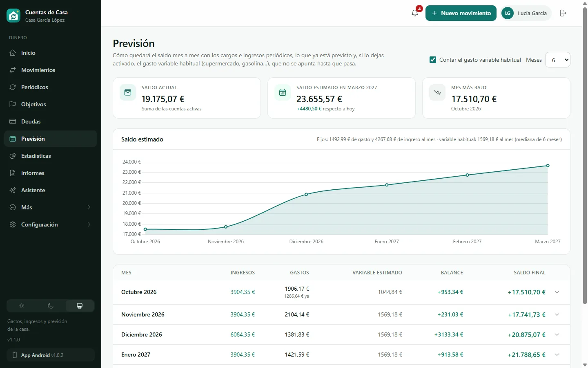Click the logout icon in the header
Image resolution: width=588 pixels, height=368 pixels.
coord(563,13)
